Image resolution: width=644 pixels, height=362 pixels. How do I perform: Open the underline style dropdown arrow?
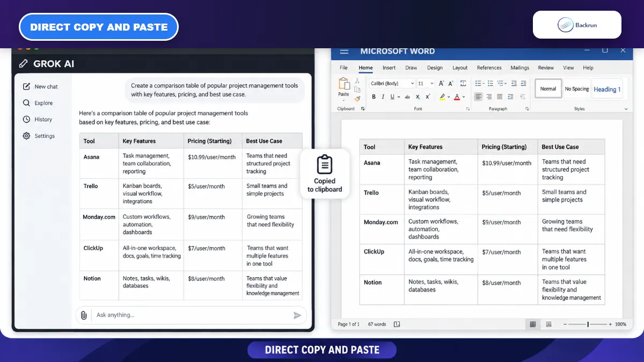pyautogui.click(x=399, y=97)
